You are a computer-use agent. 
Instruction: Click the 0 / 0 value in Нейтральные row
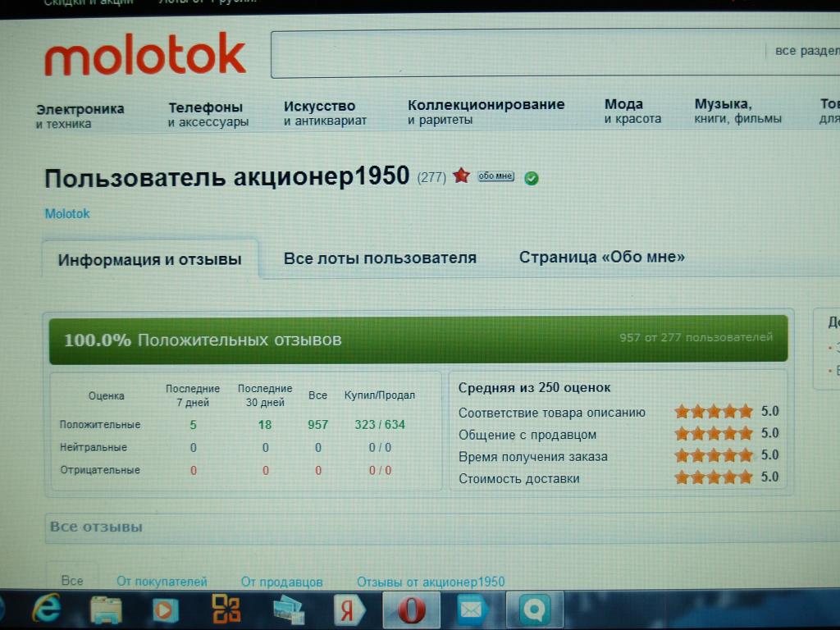click(x=380, y=447)
